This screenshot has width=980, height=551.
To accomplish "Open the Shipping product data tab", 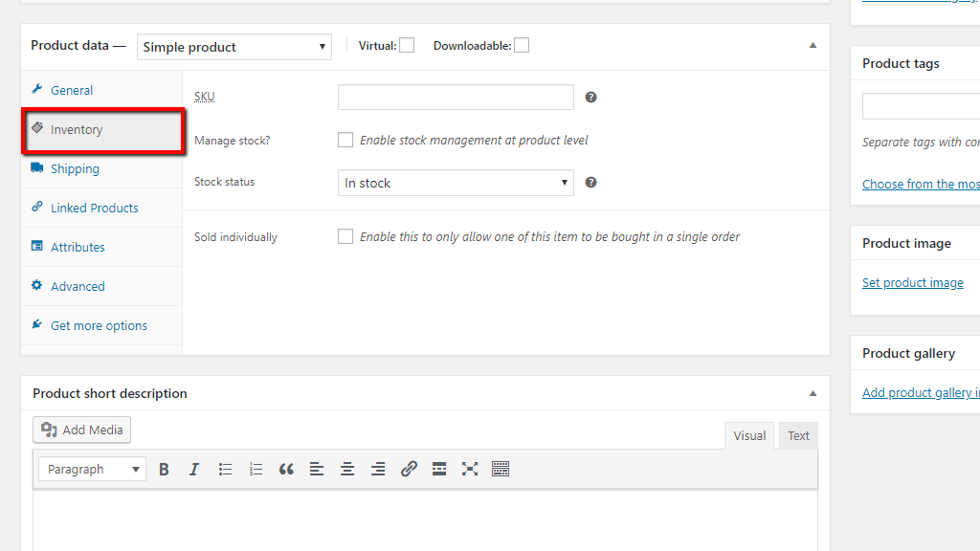I will pyautogui.click(x=101, y=168).
